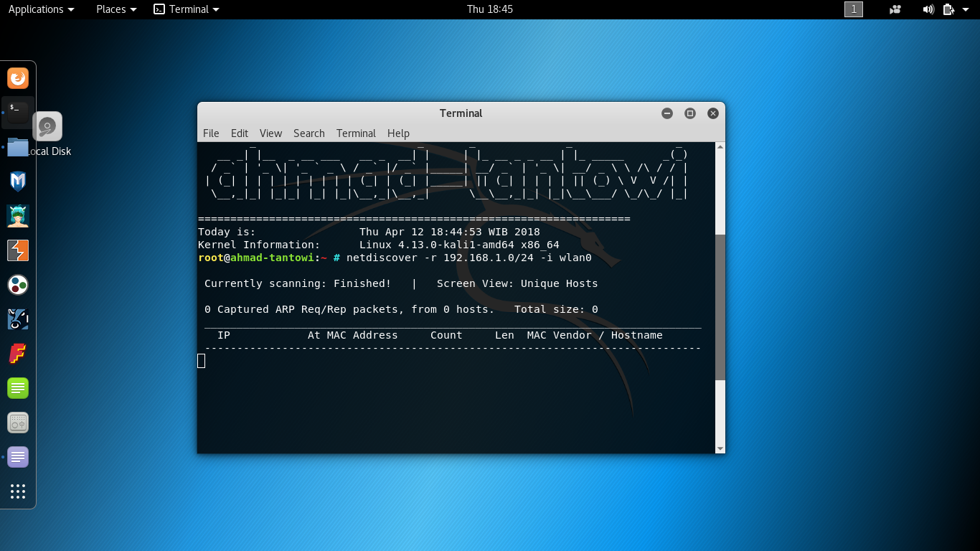980x551 pixels.
Task: Launch the green notes dock icon
Action: tap(18, 388)
